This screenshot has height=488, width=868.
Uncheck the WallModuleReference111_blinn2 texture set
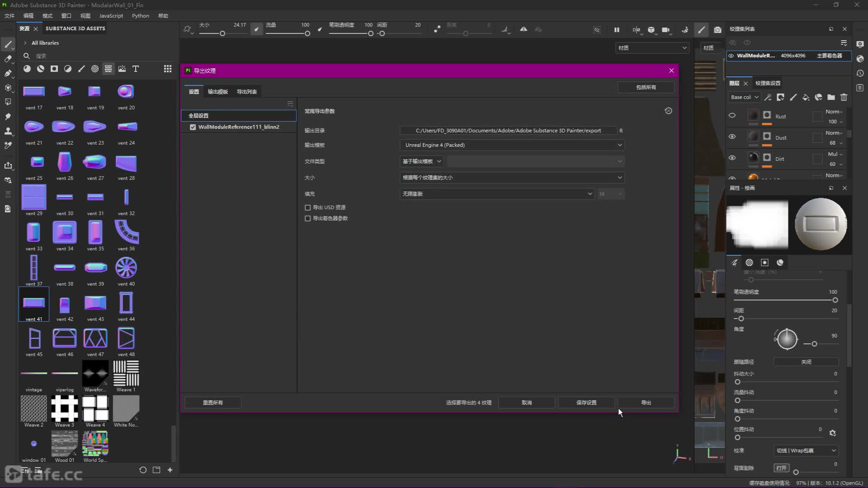click(193, 127)
